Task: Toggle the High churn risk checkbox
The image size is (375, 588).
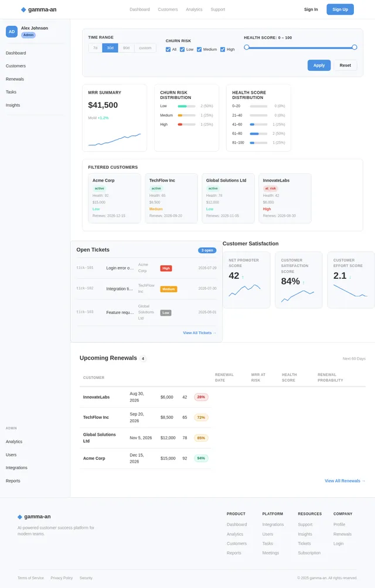Action: [x=223, y=50]
